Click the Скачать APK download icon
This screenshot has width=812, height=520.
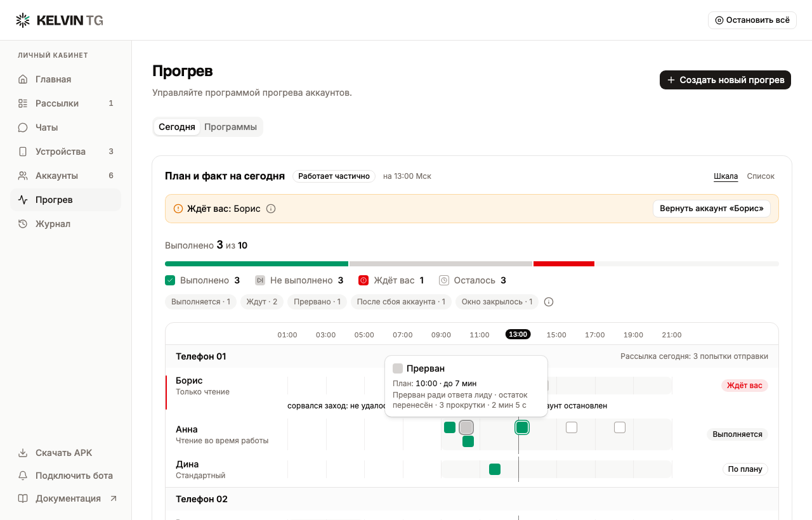coord(23,453)
